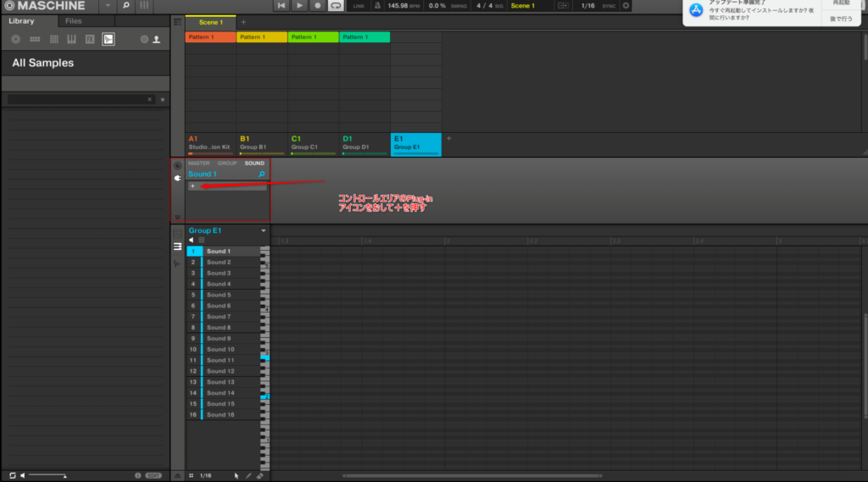Screen dimensions: 868x482
Task: Toggle the metronome icon
Action: (x=377, y=6)
